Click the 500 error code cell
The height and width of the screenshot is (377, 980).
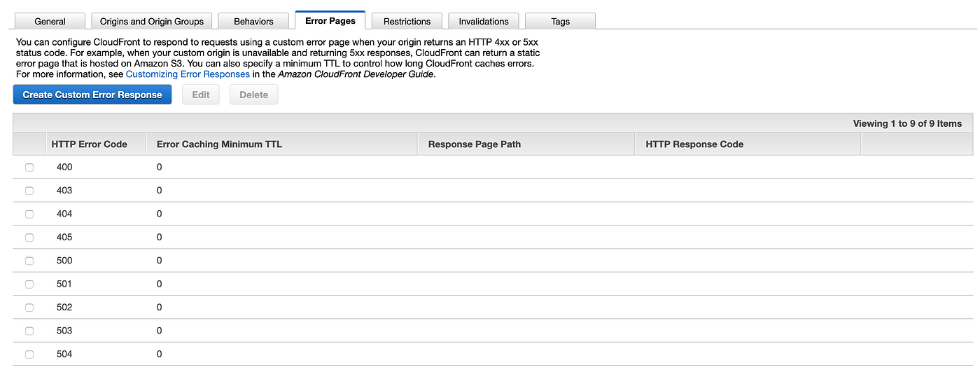[64, 260]
